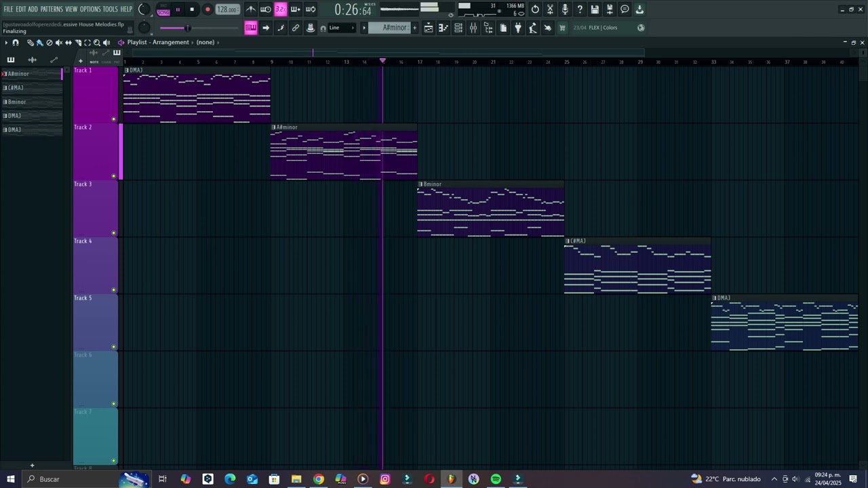Open the plugin picker plug icon
The height and width of the screenshot is (488, 868).
[x=518, y=28]
